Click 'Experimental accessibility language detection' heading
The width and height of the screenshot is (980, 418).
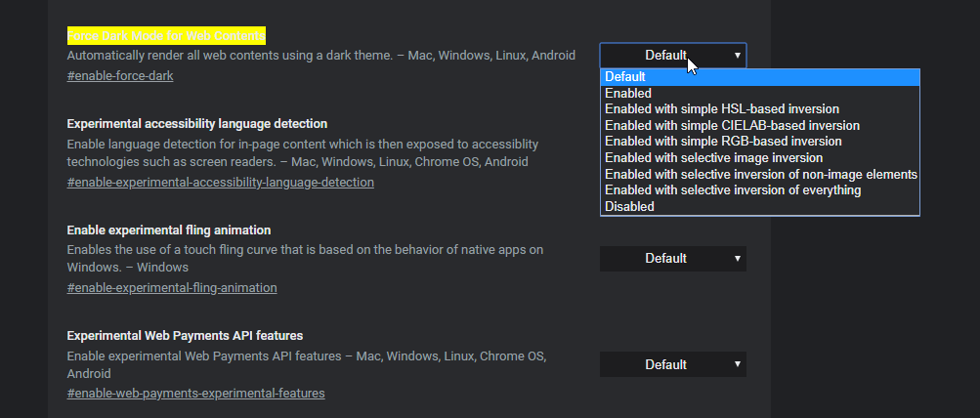click(196, 124)
